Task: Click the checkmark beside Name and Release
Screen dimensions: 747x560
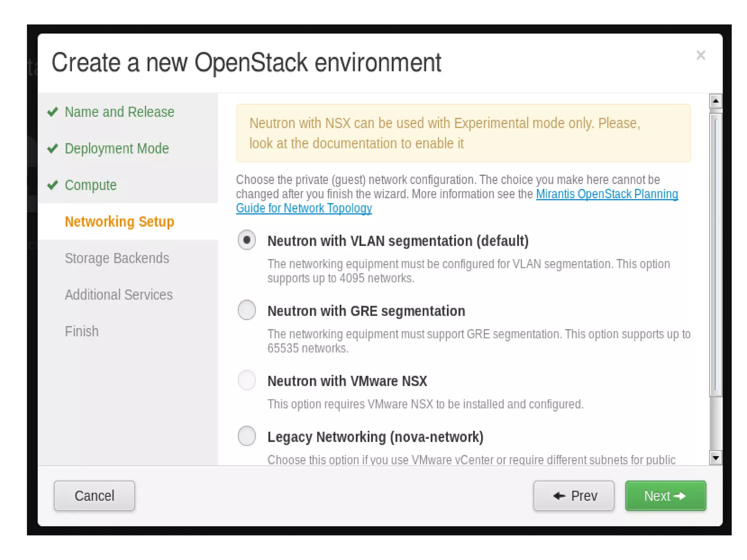Action: 53,112
